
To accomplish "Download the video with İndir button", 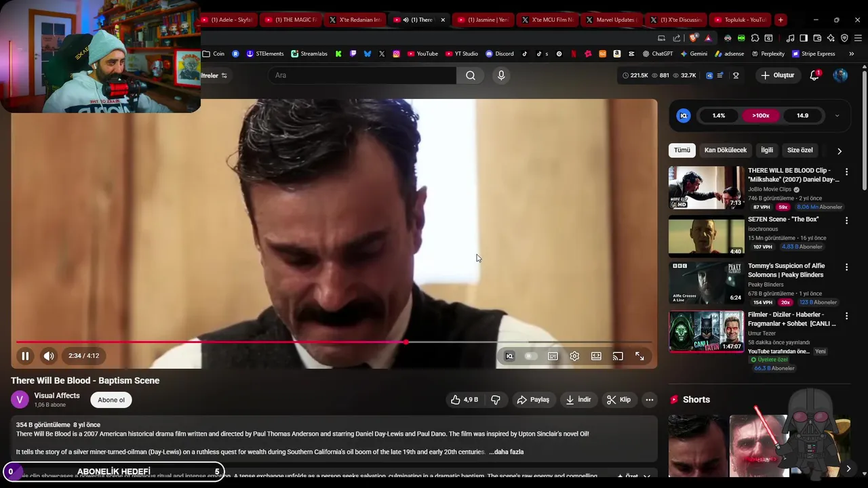I will pyautogui.click(x=578, y=400).
